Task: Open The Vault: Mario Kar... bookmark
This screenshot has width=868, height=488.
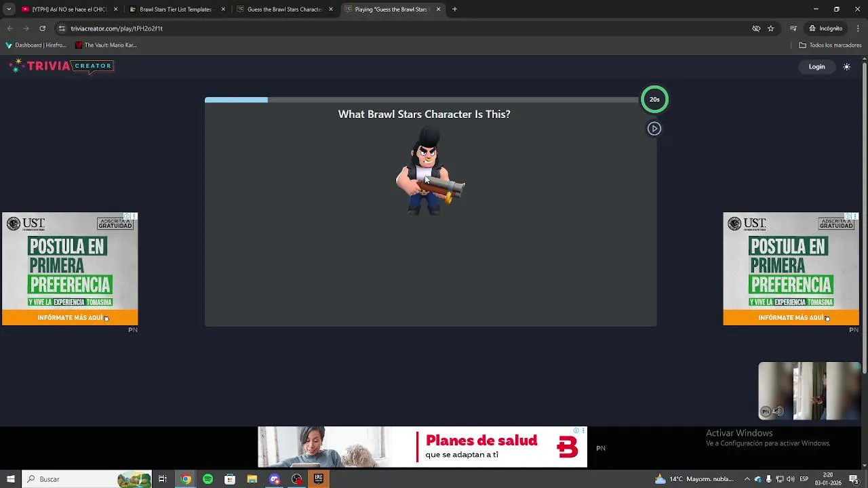Action: pos(106,45)
